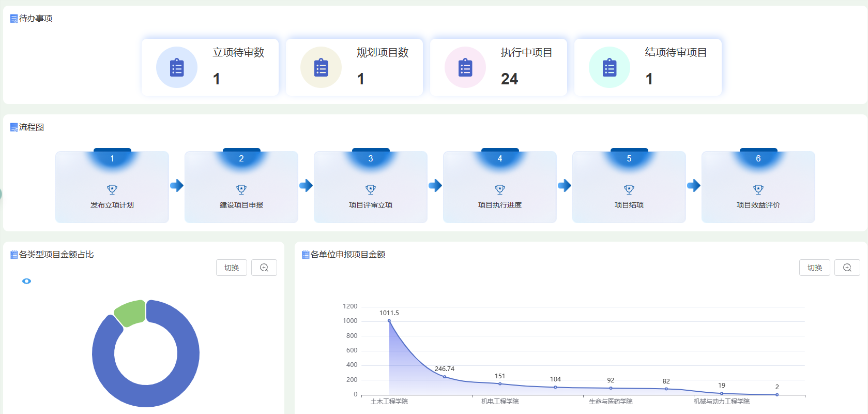Image resolution: width=868 pixels, height=414 pixels.
Task: Toggle the eye visibility icon above donut chart
Action: [27, 281]
